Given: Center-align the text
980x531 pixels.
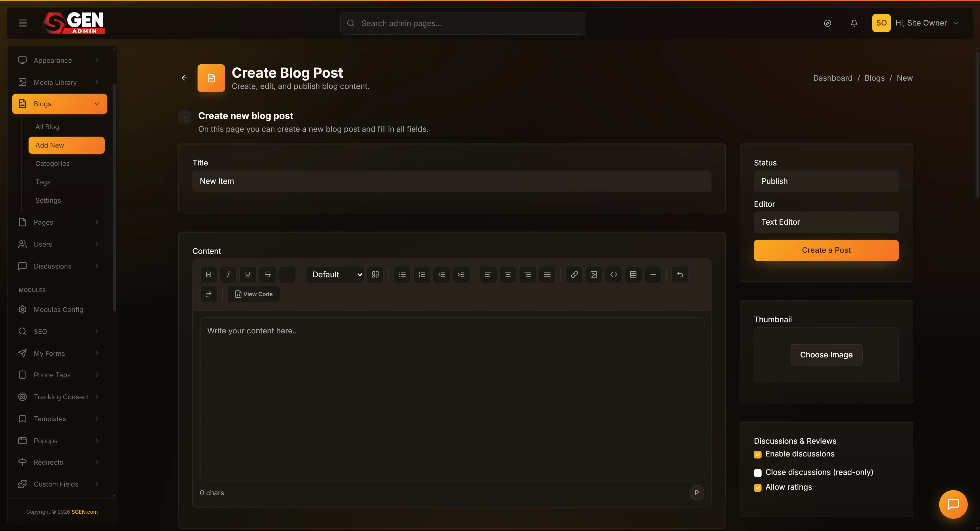Looking at the screenshot, I should pos(508,274).
